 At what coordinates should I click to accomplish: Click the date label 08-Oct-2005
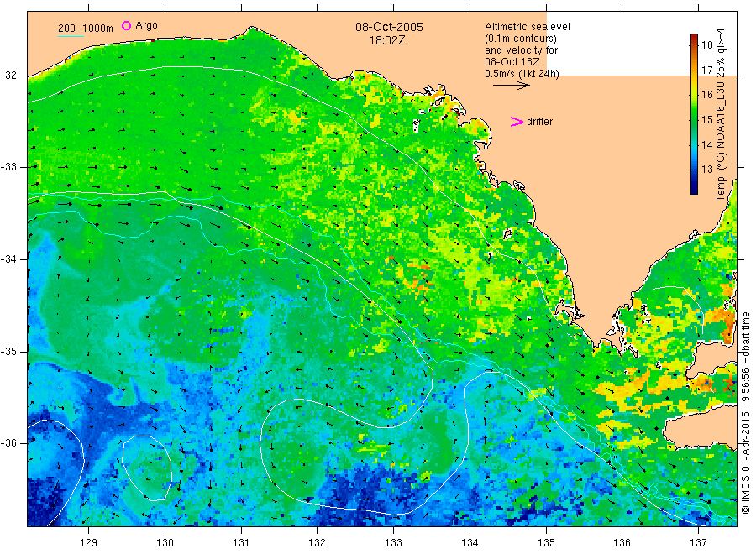pyautogui.click(x=389, y=27)
